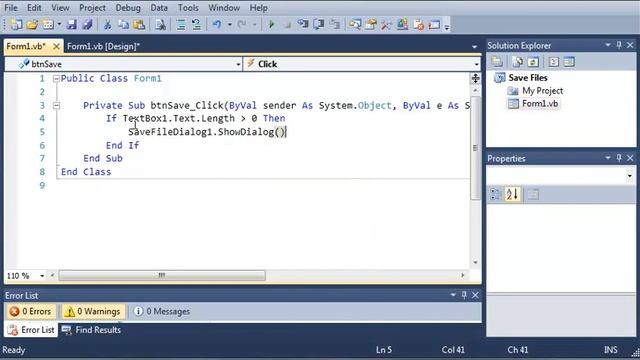Click the Step Out debug icon

pos(334,25)
